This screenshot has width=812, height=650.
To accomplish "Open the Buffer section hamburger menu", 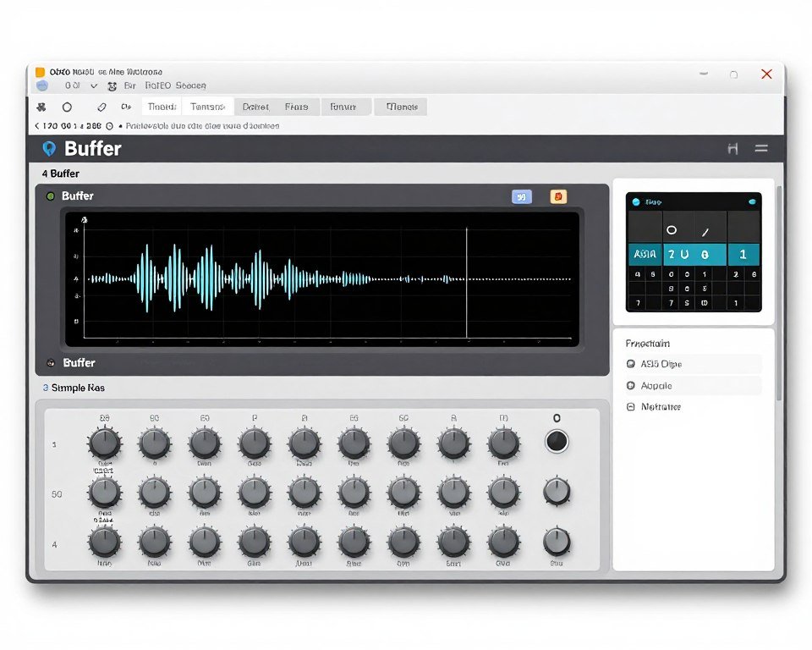I will pyautogui.click(x=760, y=148).
